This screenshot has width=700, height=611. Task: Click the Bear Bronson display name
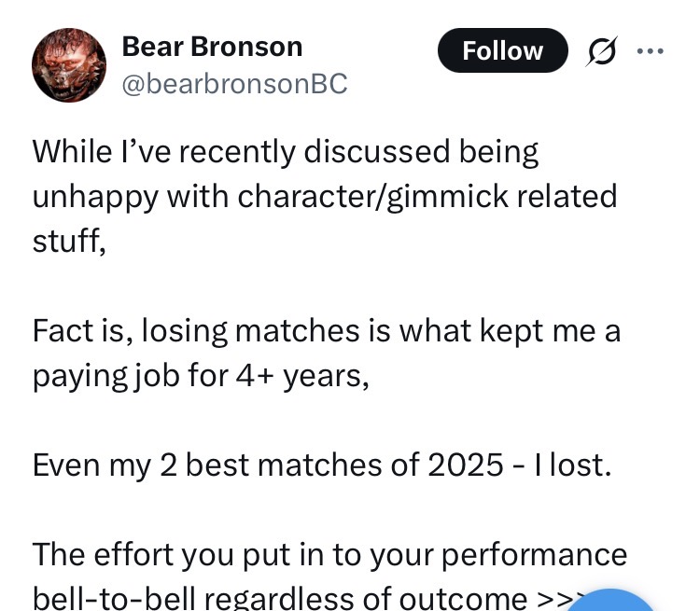[212, 46]
